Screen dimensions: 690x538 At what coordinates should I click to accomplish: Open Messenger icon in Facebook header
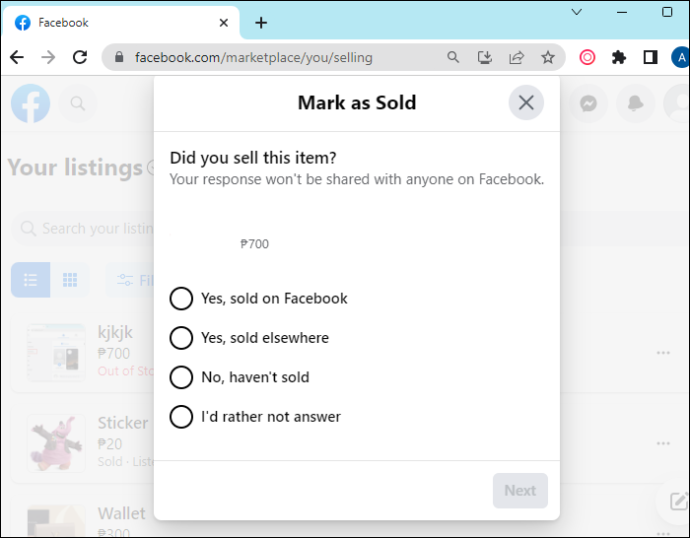tap(588, 104)
